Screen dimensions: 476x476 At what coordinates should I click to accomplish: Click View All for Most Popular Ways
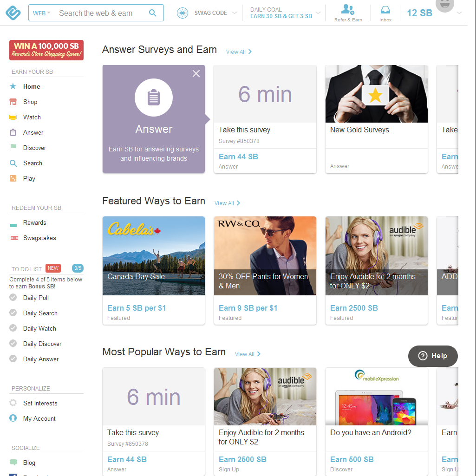pos(248,354)
